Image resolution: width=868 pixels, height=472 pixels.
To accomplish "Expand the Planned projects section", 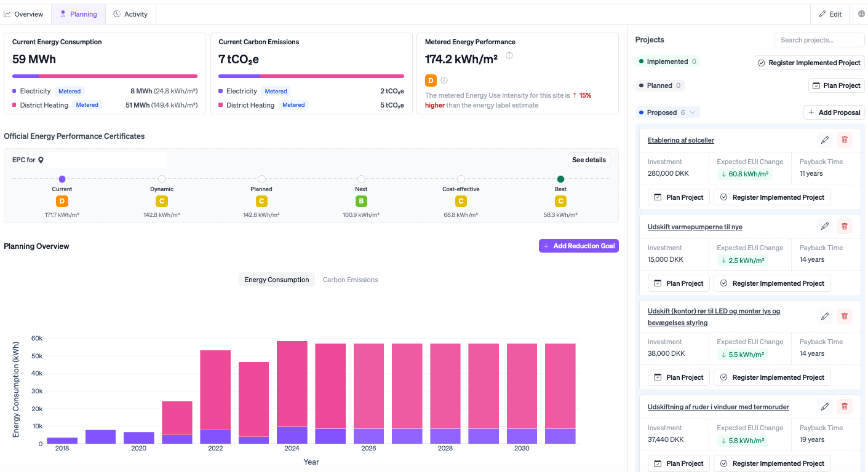I will click(x=661, y=85).
